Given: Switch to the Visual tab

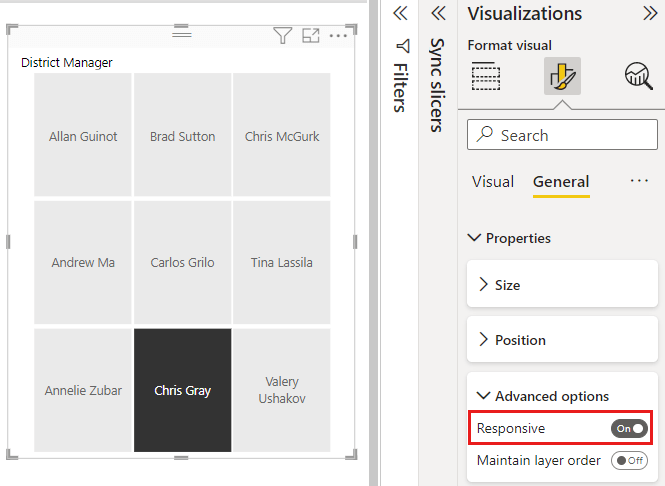Looking at the screenshot, I should (492, 182).
